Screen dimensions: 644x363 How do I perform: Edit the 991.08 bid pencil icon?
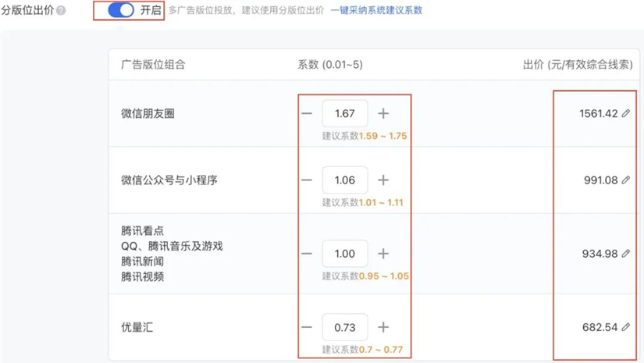click(x=625, y=180)
